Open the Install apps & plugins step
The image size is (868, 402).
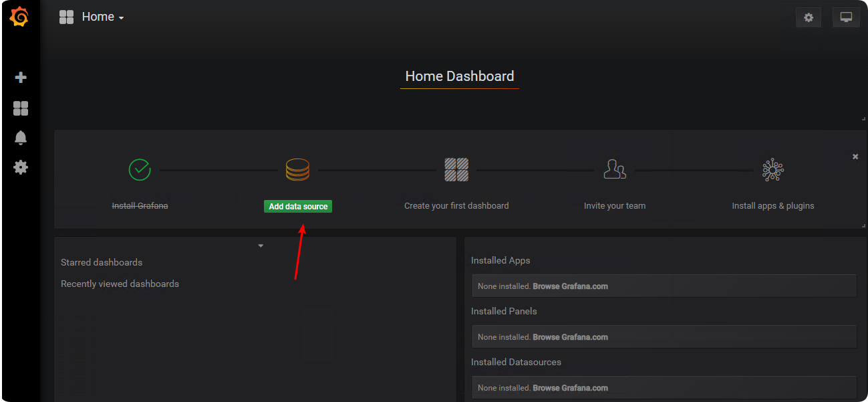pyautogui.click(x=773, y=206)
